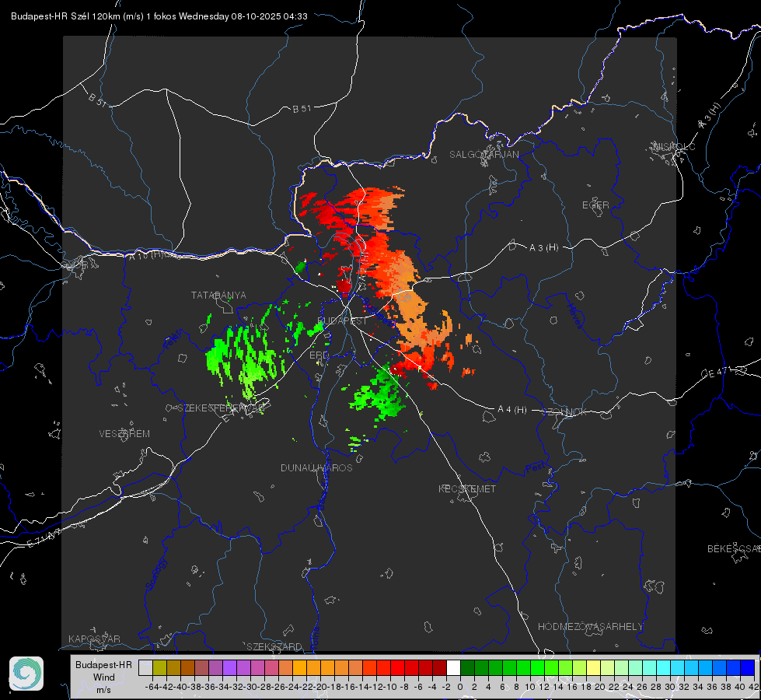Click the radar title text with date 08-10-2025

click(159, 16)
